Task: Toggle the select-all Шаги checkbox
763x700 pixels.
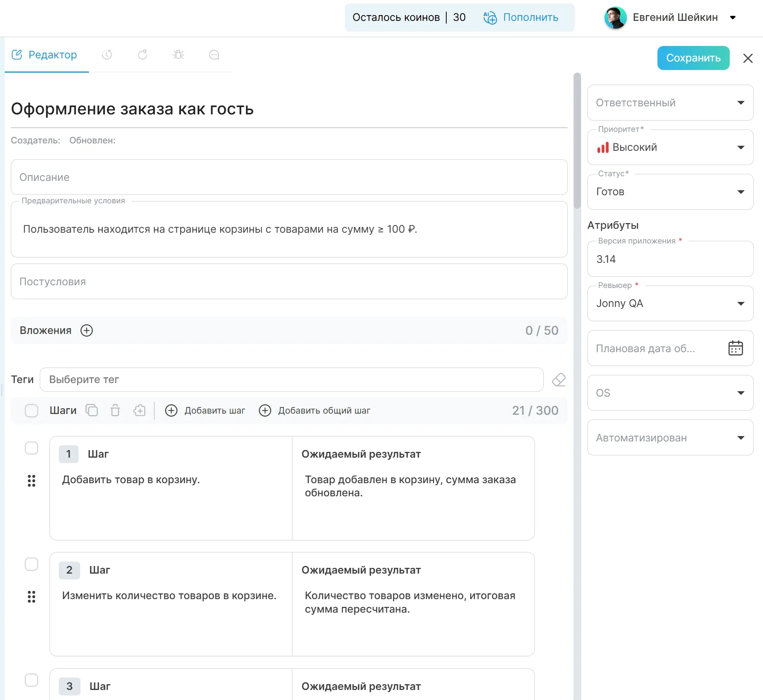Action: pos(31,410)
